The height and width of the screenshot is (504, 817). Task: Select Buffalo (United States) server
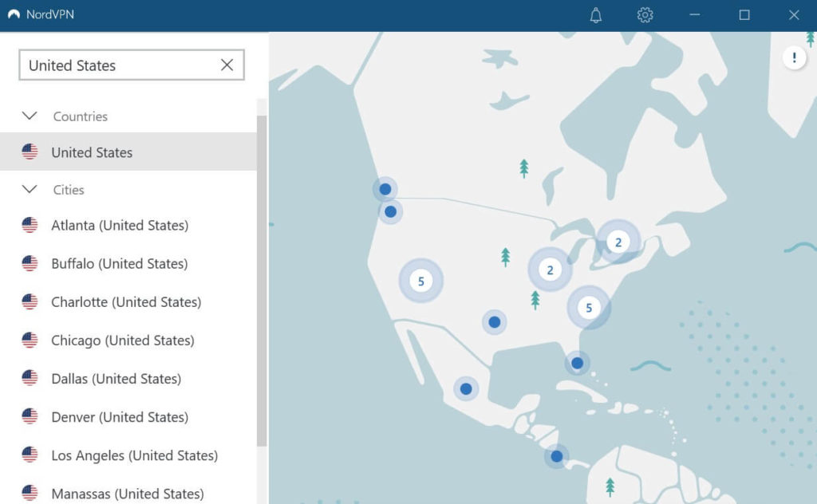pos(128,263)
